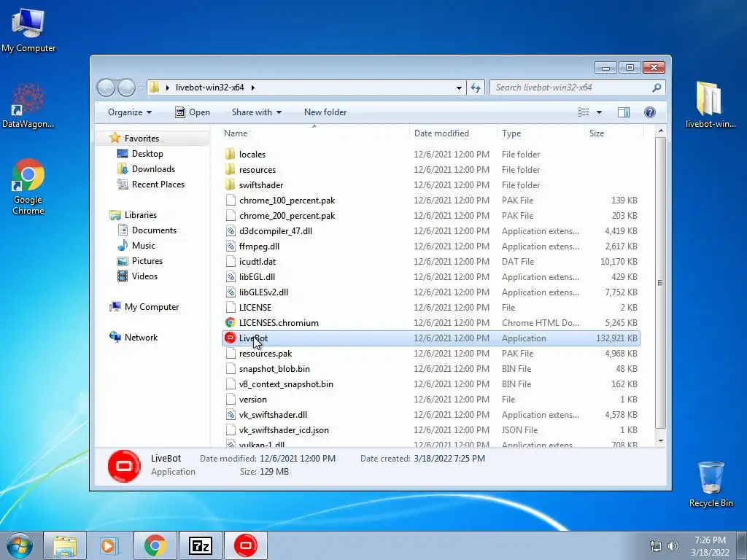Click the search magnifier icon
This screenshot has height=560, width=747.
(x=657, y=87)
